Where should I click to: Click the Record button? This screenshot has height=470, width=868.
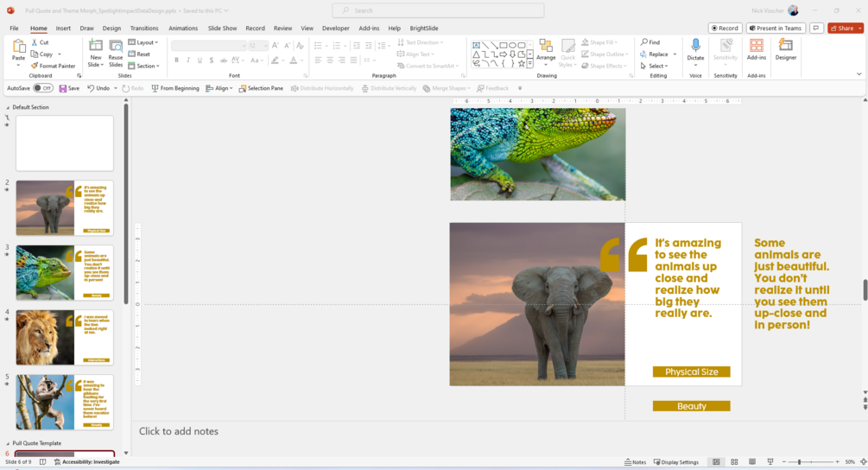coord(725,29)
